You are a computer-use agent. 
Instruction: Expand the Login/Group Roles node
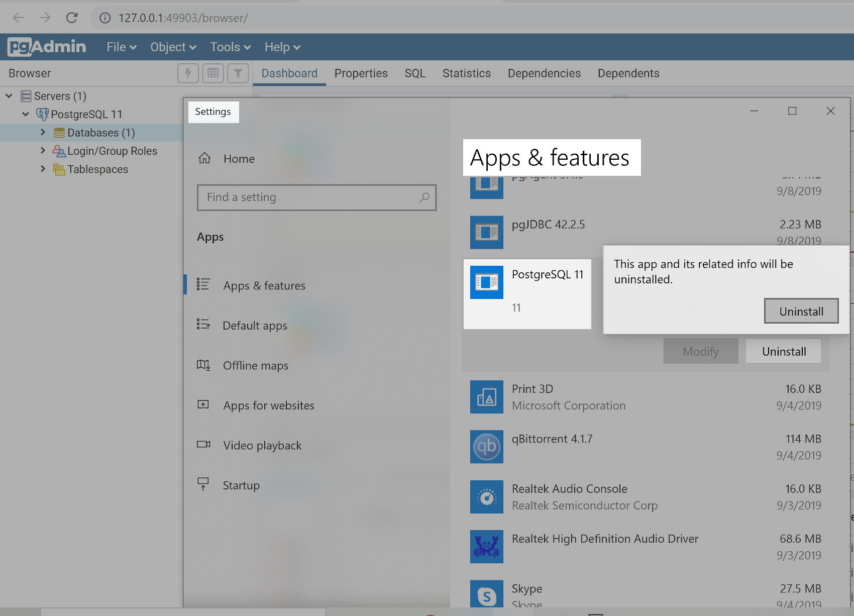43,150
